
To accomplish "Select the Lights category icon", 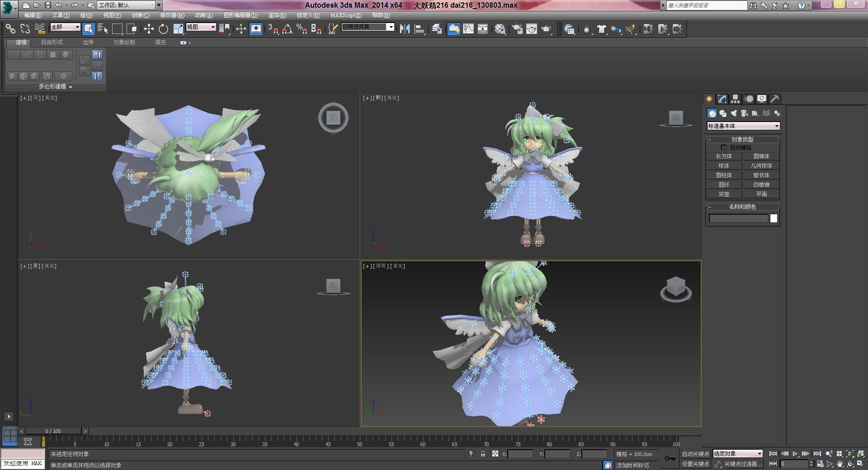I will [x=734, y=113].
